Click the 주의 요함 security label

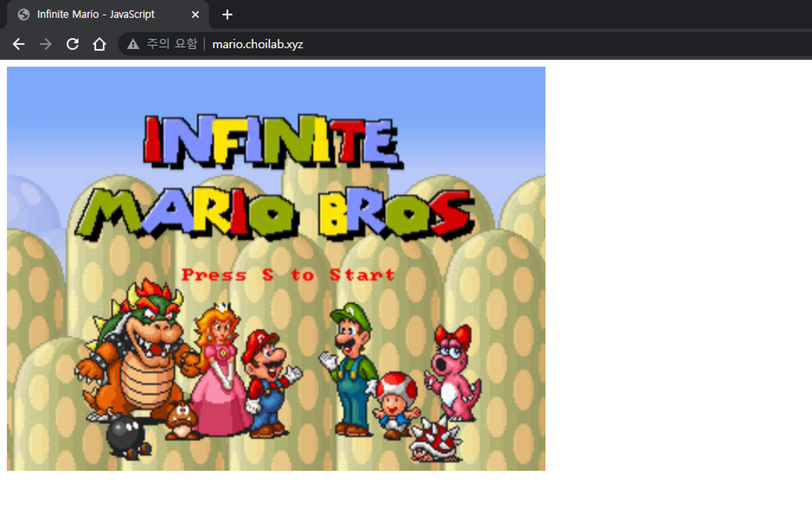point(172,44)
